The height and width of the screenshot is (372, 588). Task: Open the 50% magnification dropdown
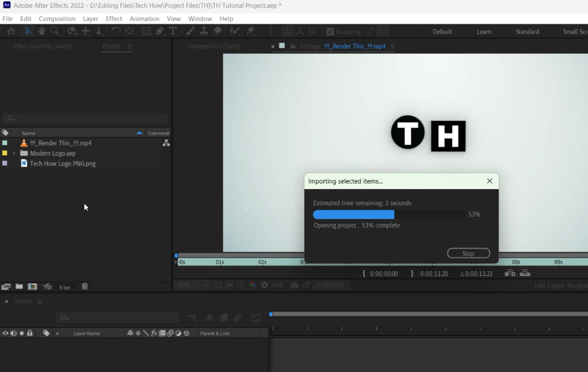(192, 285)
